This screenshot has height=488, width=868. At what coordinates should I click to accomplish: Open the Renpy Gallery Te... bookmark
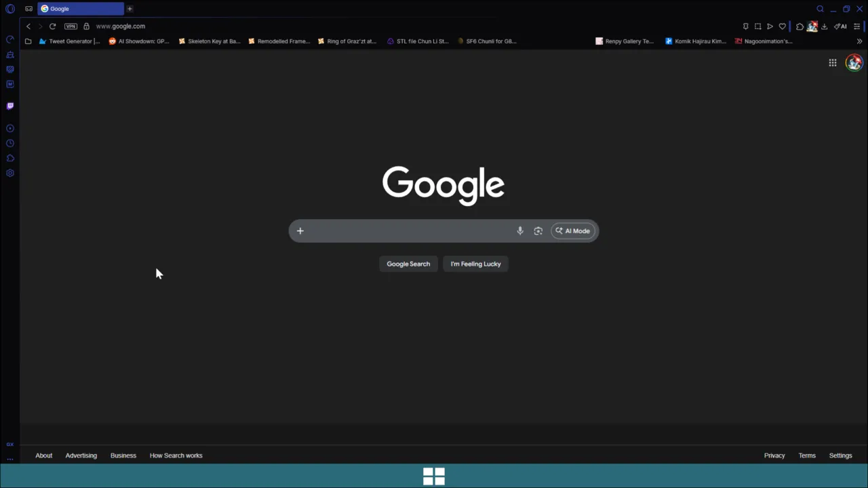(625, 41)
